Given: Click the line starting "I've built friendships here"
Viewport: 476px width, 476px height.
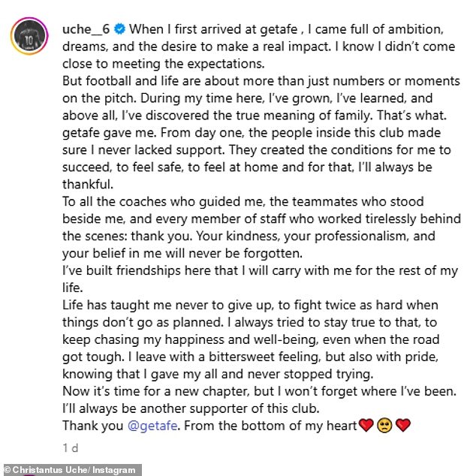Looking at the screenshot, I should (x=259, y=270).
